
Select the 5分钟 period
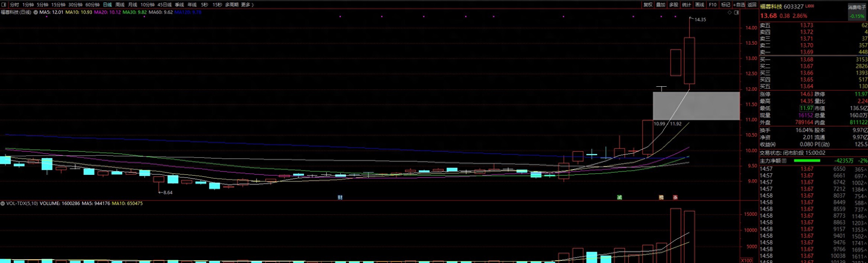(42, 5)
